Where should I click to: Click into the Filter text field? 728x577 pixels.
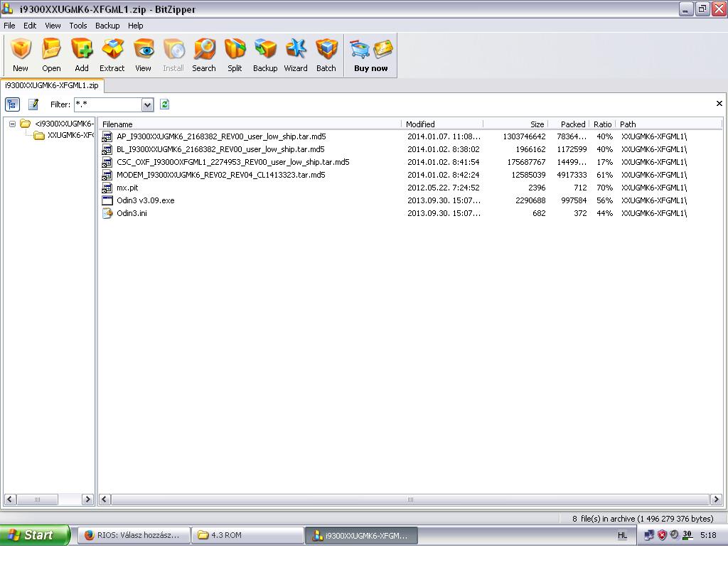pyautogui.click(x=108, y=105)
